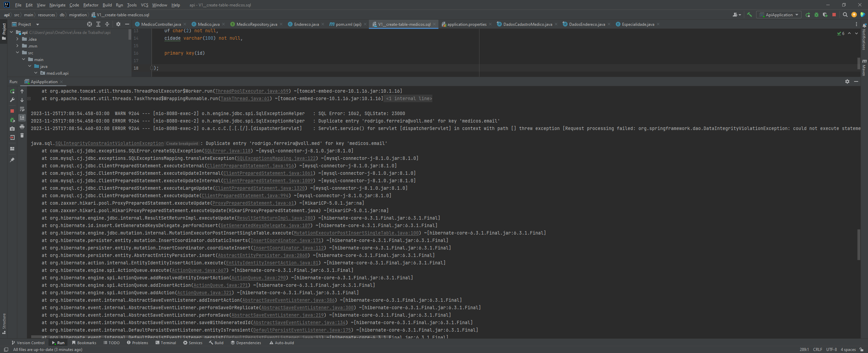This screenshot has width=868, height=353.
Task: Collapse the main folder in tree
Action: point(23,59)
